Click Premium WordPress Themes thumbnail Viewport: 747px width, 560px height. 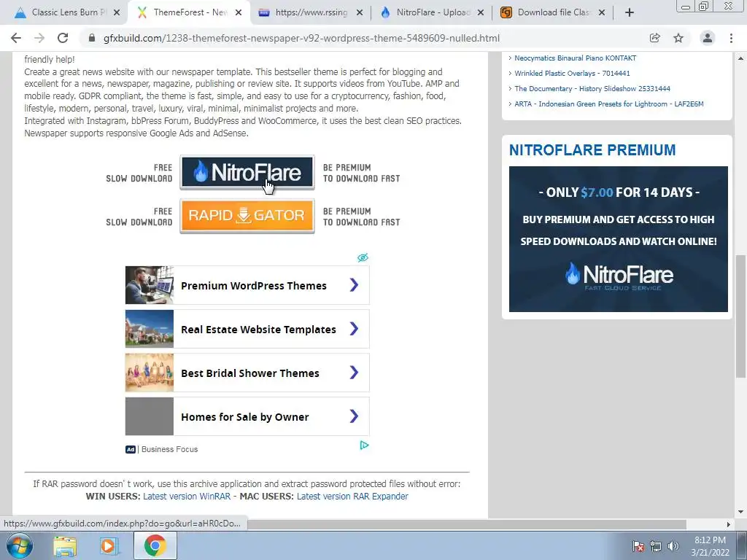150,285
